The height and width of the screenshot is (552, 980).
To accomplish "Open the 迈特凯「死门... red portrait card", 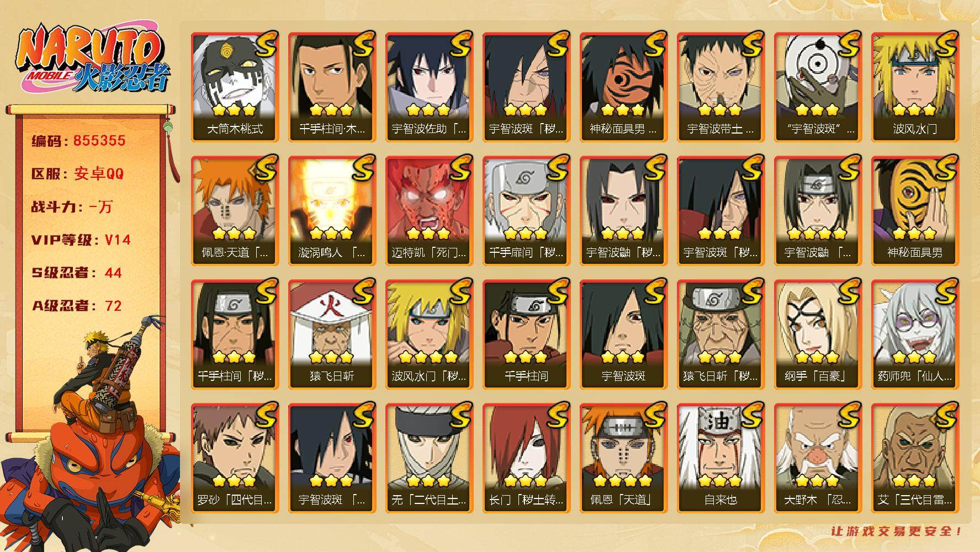I will click(x=429, y=211).
